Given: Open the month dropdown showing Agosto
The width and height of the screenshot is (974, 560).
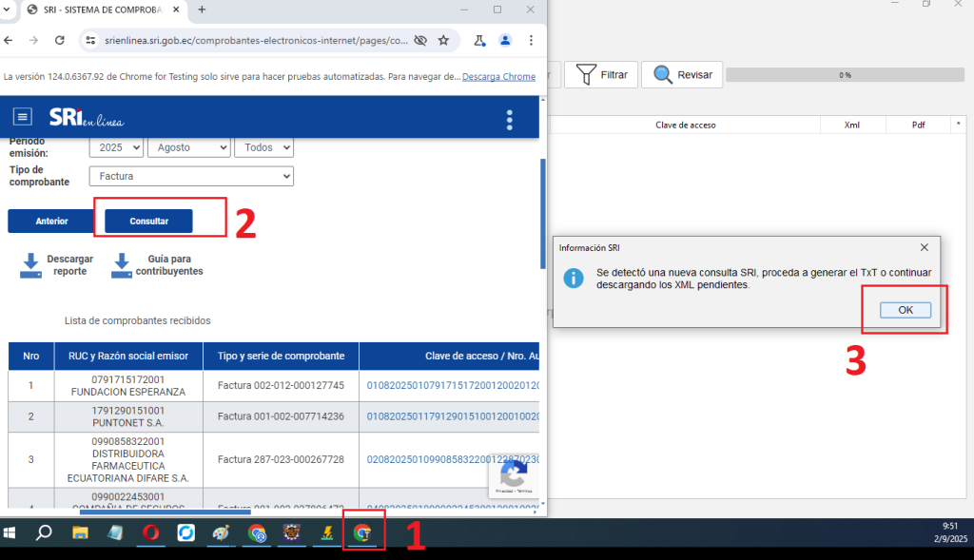Looking at the screenshot, I should point(188,147).
